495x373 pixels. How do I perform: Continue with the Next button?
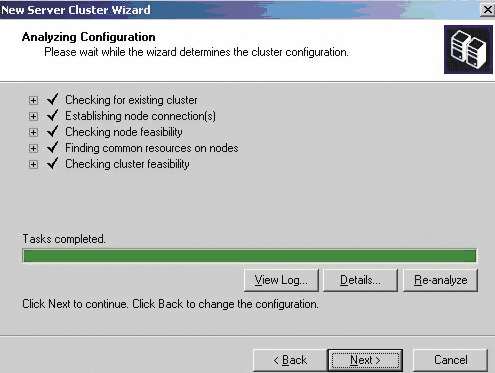pos(365,360)
